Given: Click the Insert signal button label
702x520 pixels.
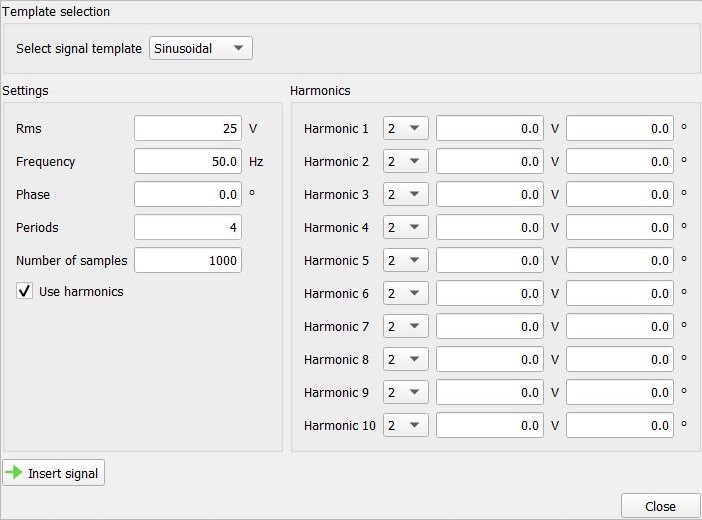Looking at the screenshot, I should 63,473.
